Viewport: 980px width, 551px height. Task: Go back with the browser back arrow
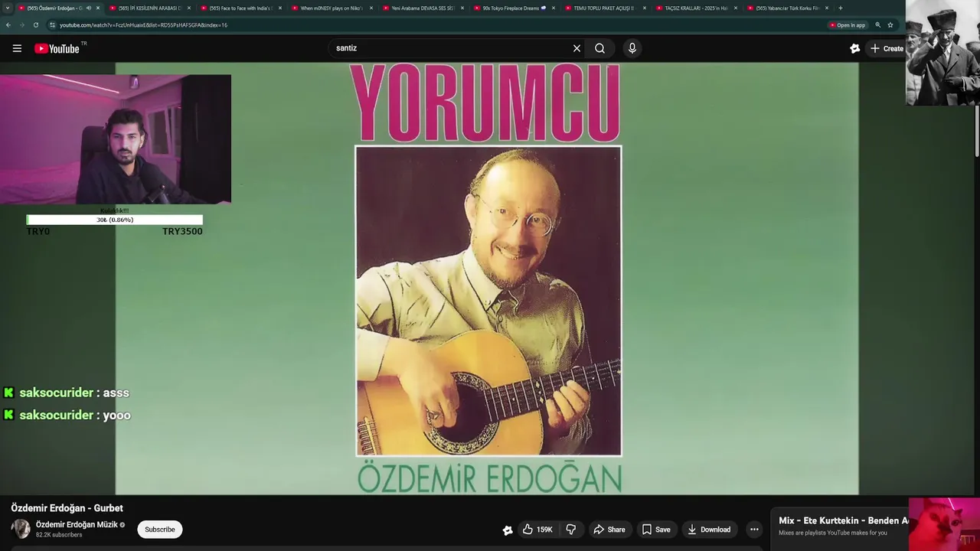(8, 24)
